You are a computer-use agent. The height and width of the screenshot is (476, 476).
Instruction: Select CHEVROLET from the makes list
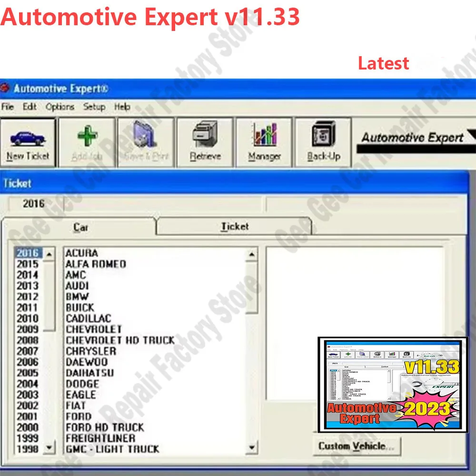click(94, 329)
